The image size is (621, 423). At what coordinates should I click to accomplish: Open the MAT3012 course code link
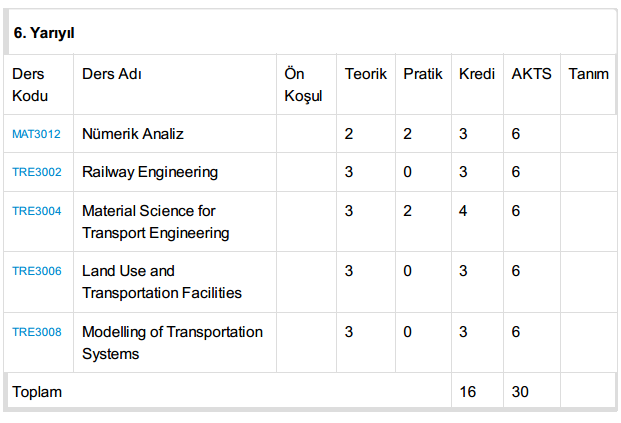[x=36, y=134]
